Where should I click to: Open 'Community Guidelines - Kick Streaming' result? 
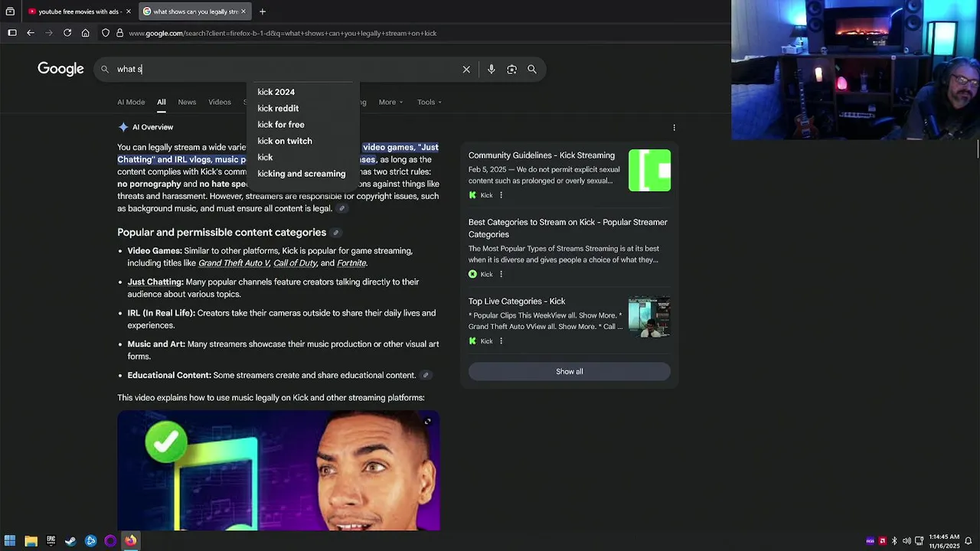[541, 155]
